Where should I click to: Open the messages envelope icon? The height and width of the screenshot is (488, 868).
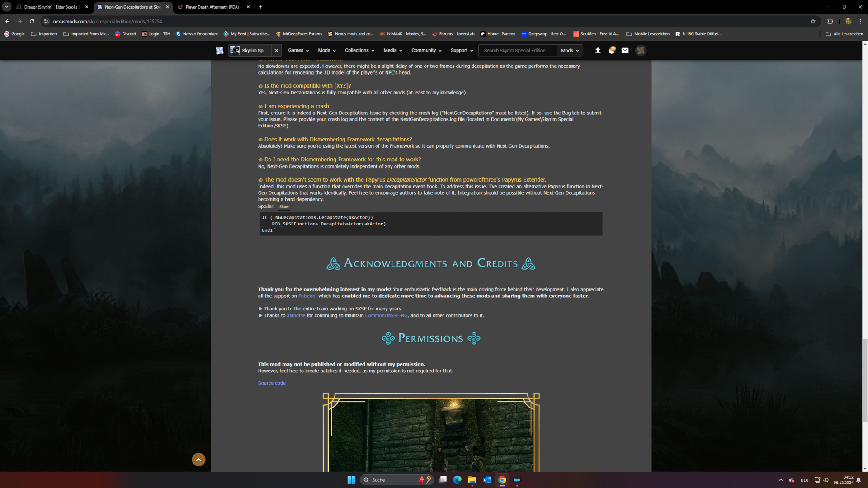point(625,50)
